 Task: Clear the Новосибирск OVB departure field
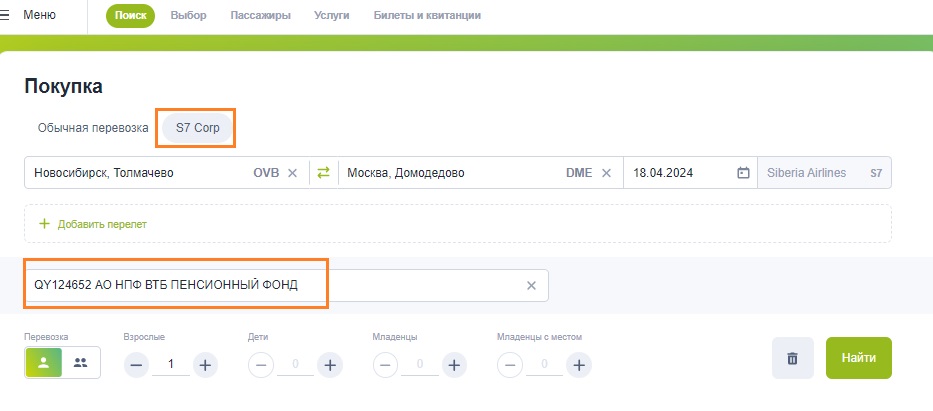pyautogui.click(x=292, y=173)
